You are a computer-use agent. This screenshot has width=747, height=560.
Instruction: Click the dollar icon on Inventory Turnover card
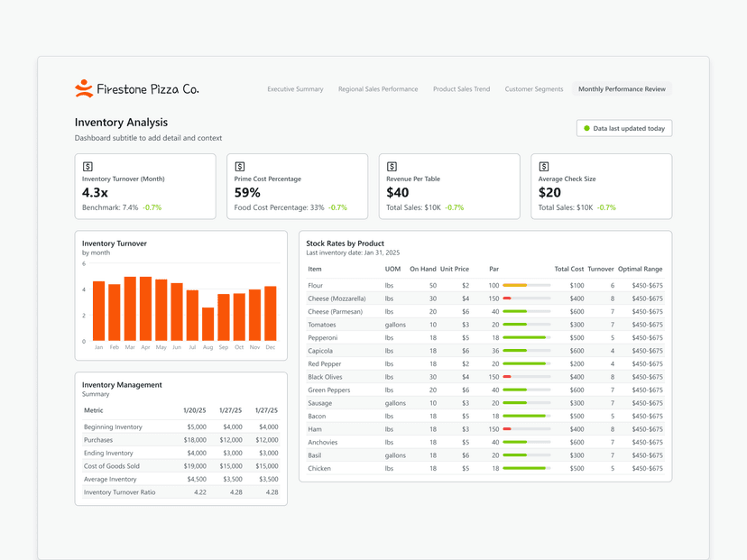pyautogui.click(x=88, y=166)
